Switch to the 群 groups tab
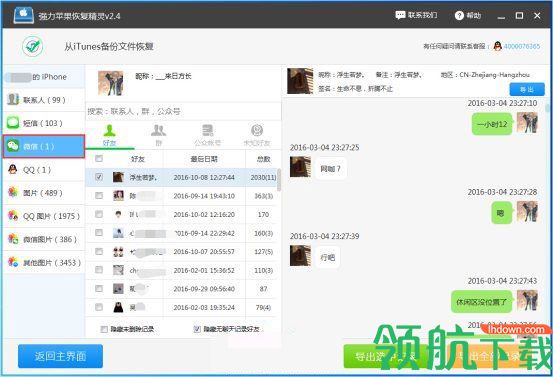Screen dimensions: 553x377 (158, 135)
